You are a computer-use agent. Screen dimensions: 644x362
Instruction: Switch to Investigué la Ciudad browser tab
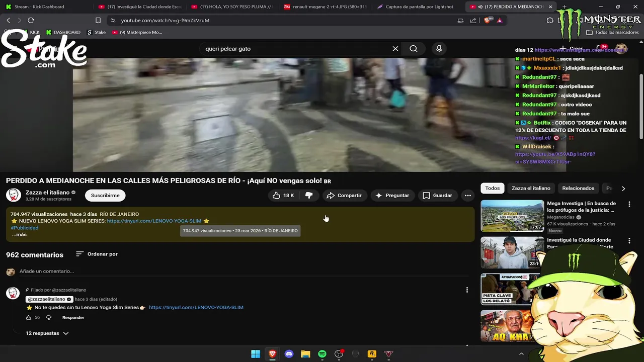[140, 7]
